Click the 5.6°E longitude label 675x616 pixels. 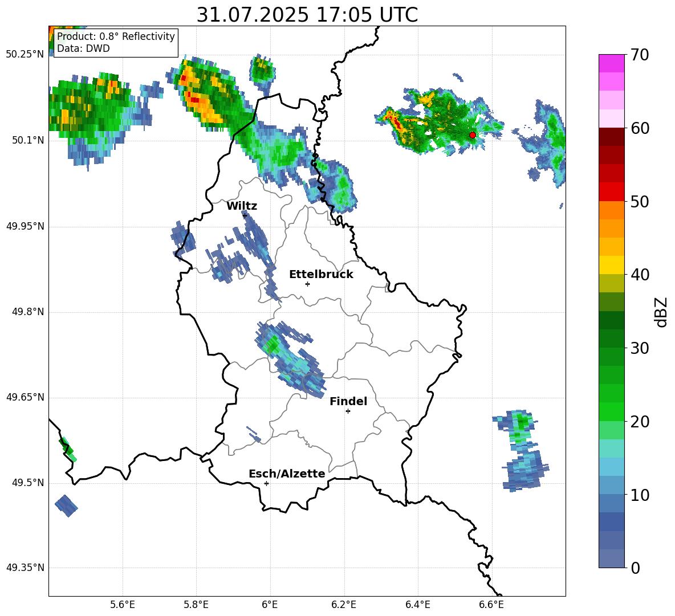[x=123, y=605]
